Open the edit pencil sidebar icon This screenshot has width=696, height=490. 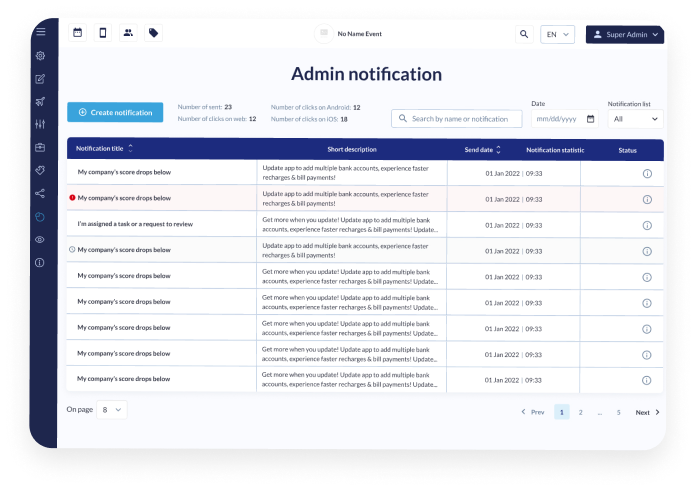coord(40,79)
